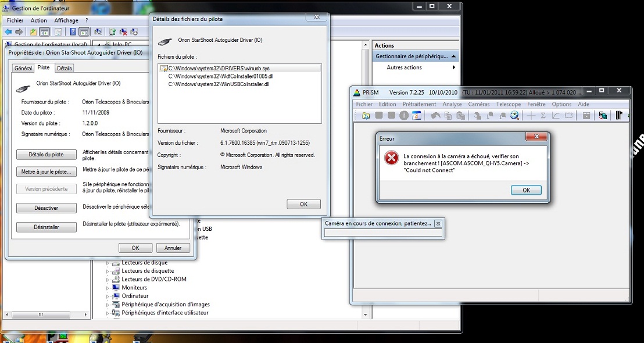The image size is (644, 343).
Task: Click the open file folder icon in PRiSM toolbar
Action: (x=366, y=116)
